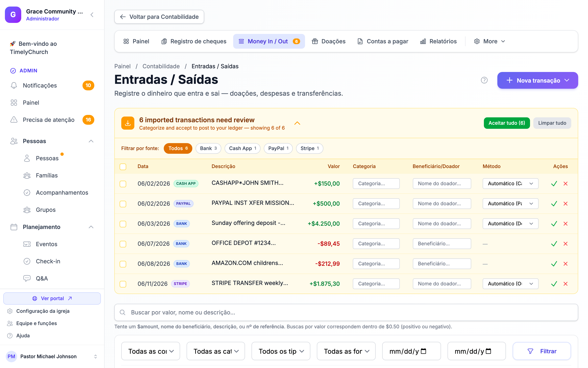
Task: Click the Nova transação button
Action: 537,80
